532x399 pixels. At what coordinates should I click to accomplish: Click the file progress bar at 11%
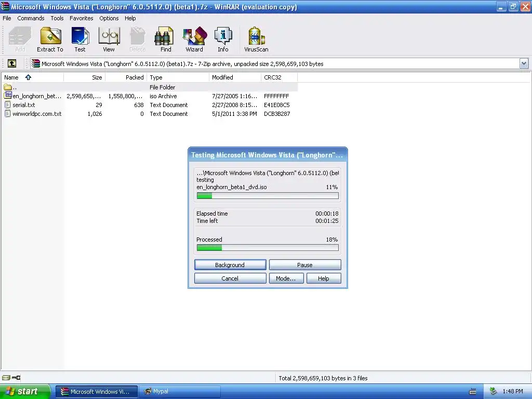268,196
